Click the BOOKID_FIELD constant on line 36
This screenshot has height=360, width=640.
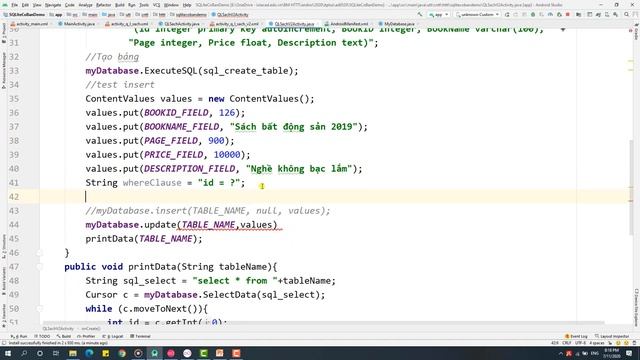pyautogui.click(x=176, y=113)
